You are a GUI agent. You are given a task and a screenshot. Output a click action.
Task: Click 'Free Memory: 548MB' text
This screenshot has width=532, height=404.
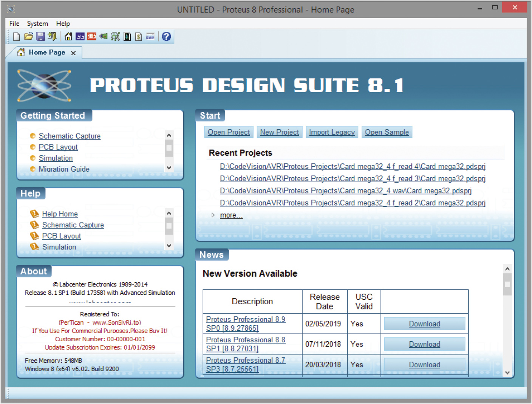click(53, 361)
